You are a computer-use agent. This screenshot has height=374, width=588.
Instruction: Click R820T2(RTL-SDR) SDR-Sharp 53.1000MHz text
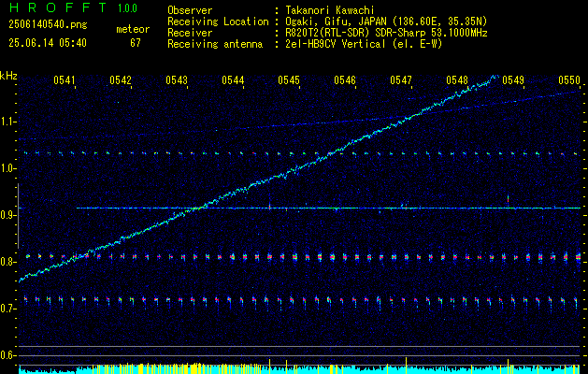[x=386, y=33]
